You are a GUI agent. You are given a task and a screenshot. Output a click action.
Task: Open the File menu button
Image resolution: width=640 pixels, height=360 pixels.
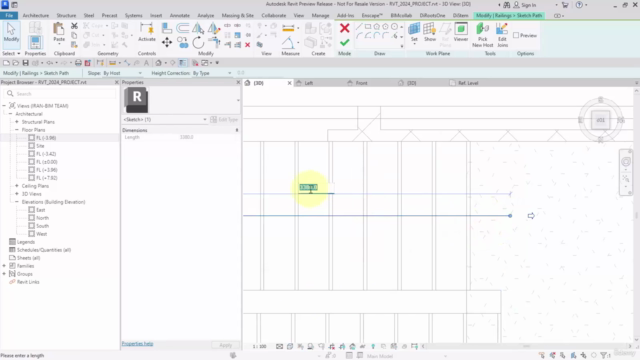pyautogui.click(x=9, y=16)
